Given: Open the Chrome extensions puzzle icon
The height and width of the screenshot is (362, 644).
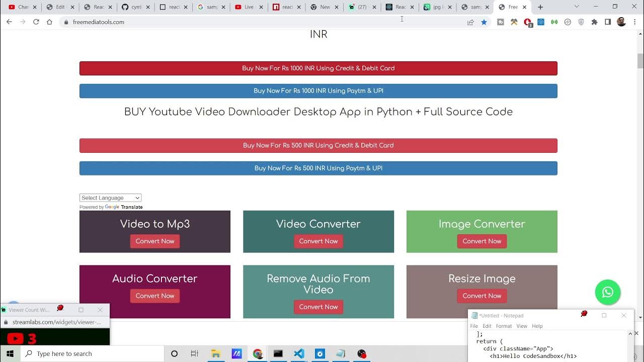Looking at the screenshot, I should (x=594, y=22).
